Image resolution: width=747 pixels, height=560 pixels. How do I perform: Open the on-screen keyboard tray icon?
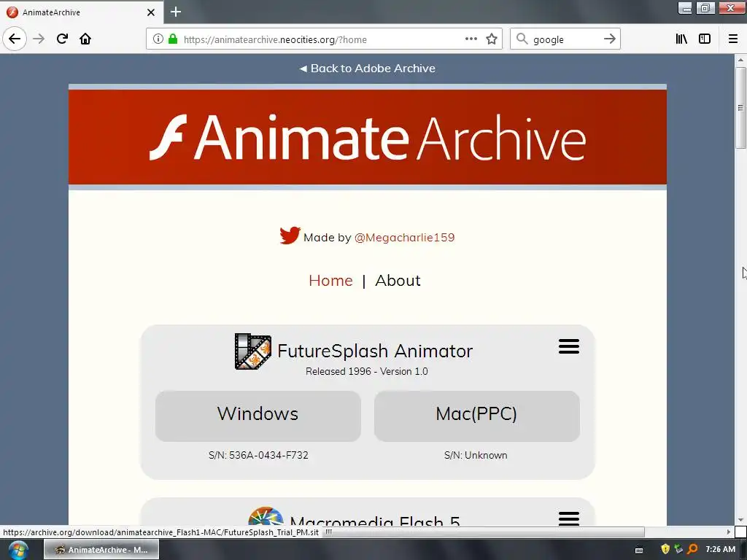tap(639, 550)
